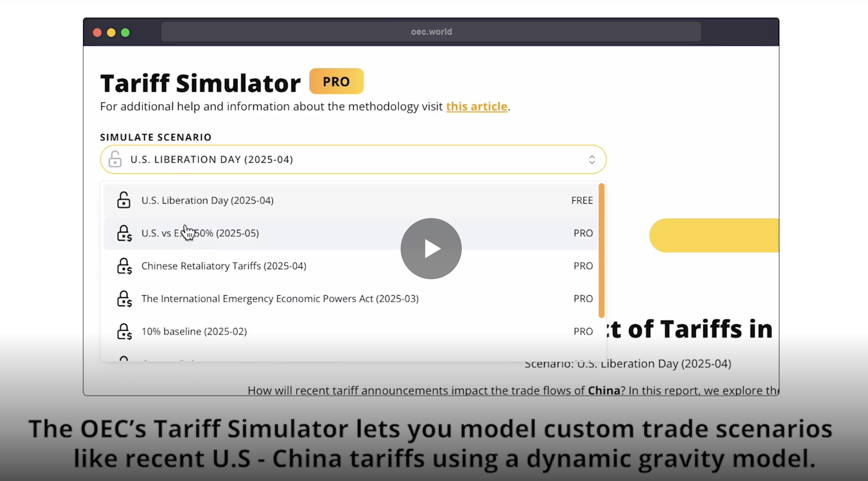Click the lock icon next to Chinese Retaliatory Tariffs
868x481 pixels.
tap(124, 266)
